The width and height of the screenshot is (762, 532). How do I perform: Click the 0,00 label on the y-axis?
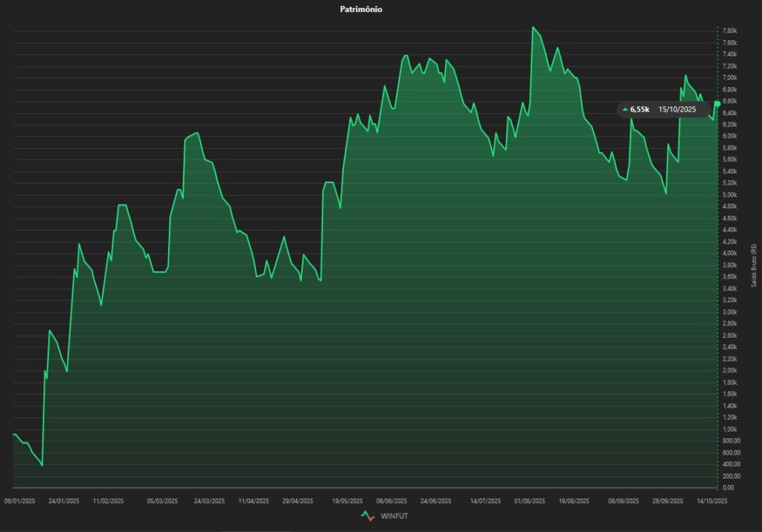coord(729,487)
